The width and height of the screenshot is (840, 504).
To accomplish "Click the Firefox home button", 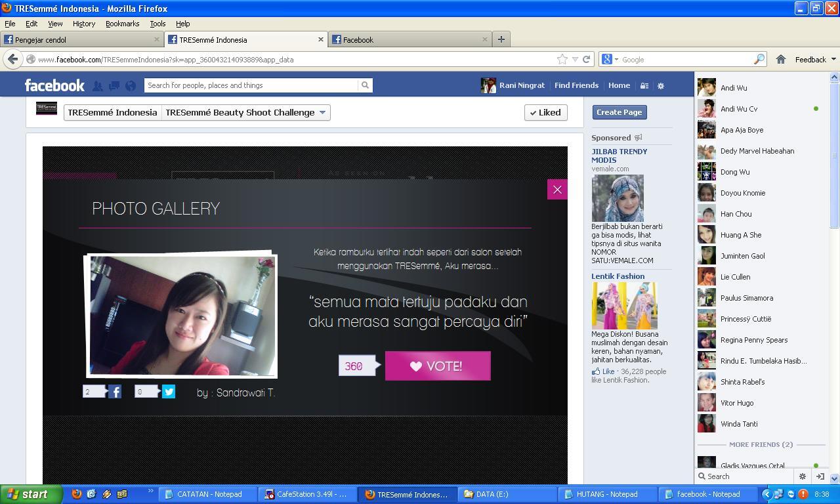I will [x=781, y=59].
